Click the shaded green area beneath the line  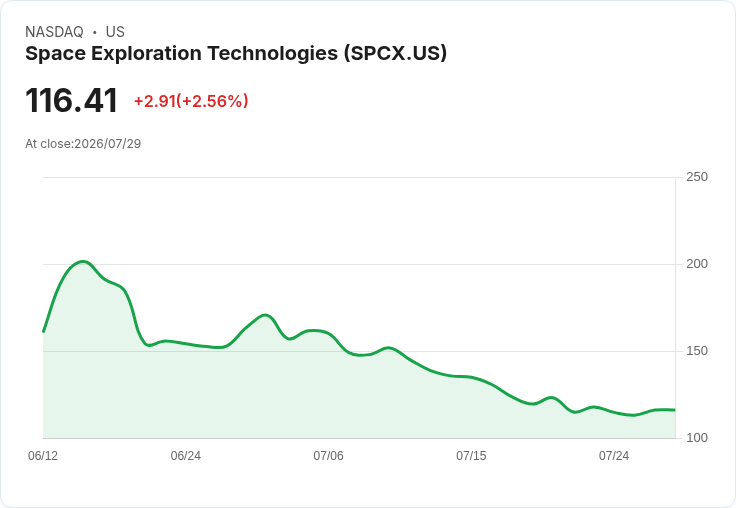click(x=359, y=404)
